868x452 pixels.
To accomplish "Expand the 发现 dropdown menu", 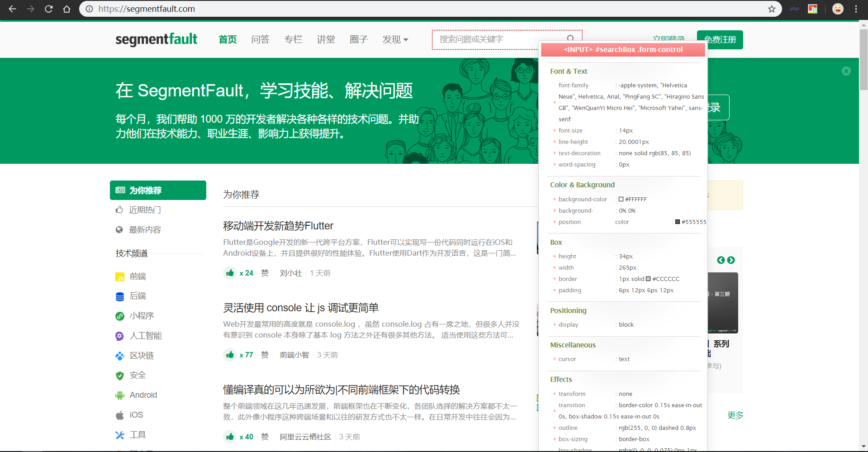I will [x=395, y=39].
